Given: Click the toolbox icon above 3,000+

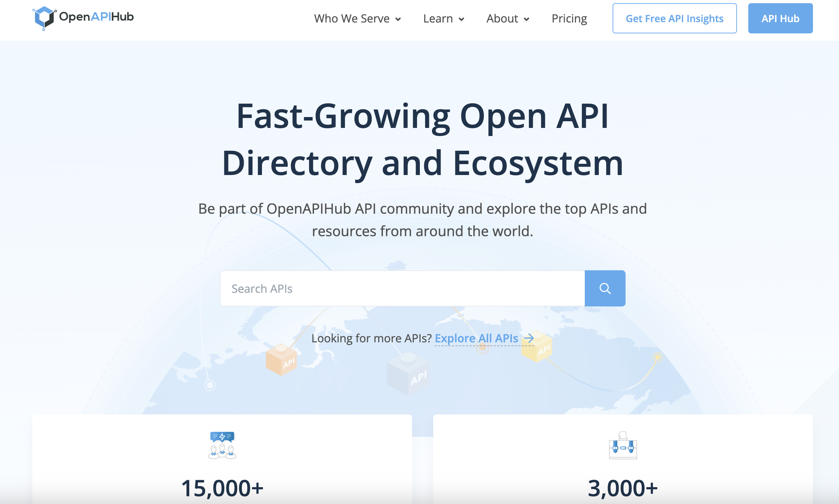Looking at the screenshot, I should 623,445.
